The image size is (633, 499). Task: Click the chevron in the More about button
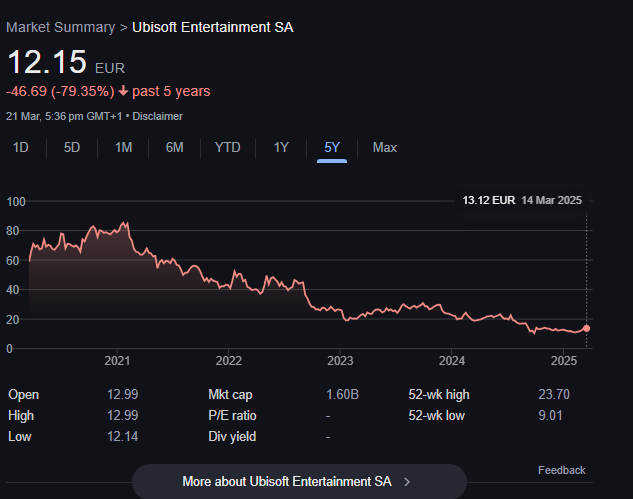[407, 481]
